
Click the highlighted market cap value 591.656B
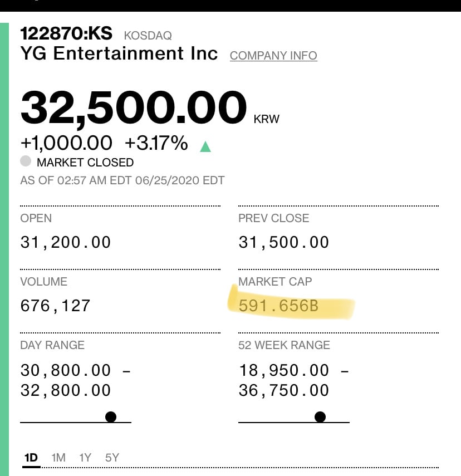click(278, 306)
